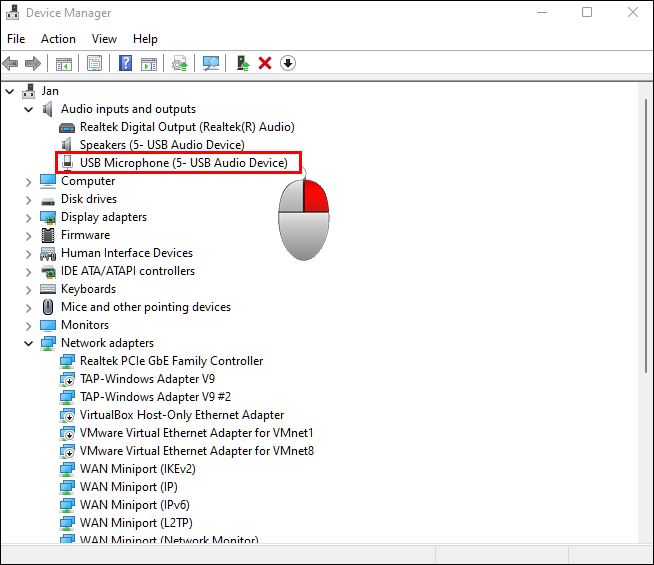Click the Back arrow toolbar icon

(10, 63)
